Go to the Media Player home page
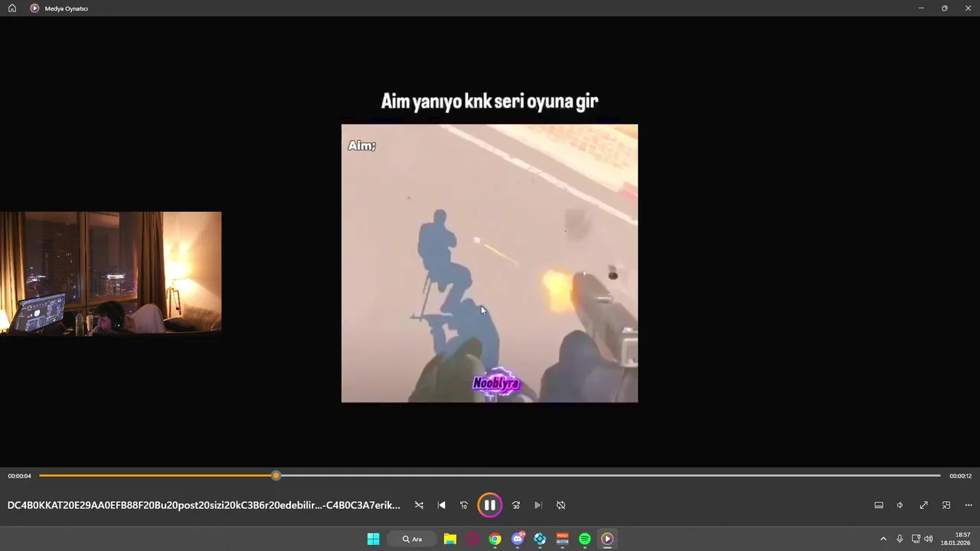 (12, 8)
